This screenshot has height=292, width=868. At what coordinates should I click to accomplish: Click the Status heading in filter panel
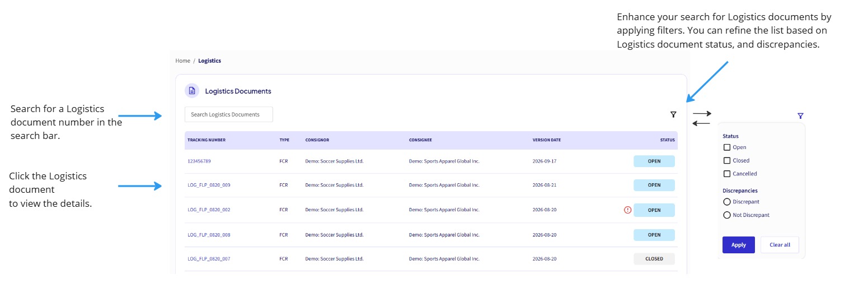point(730,136)
